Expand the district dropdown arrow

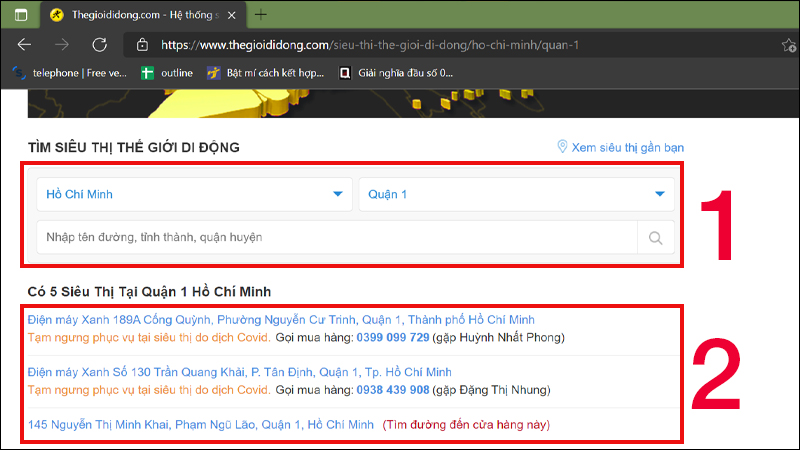[x=660, y=194]
